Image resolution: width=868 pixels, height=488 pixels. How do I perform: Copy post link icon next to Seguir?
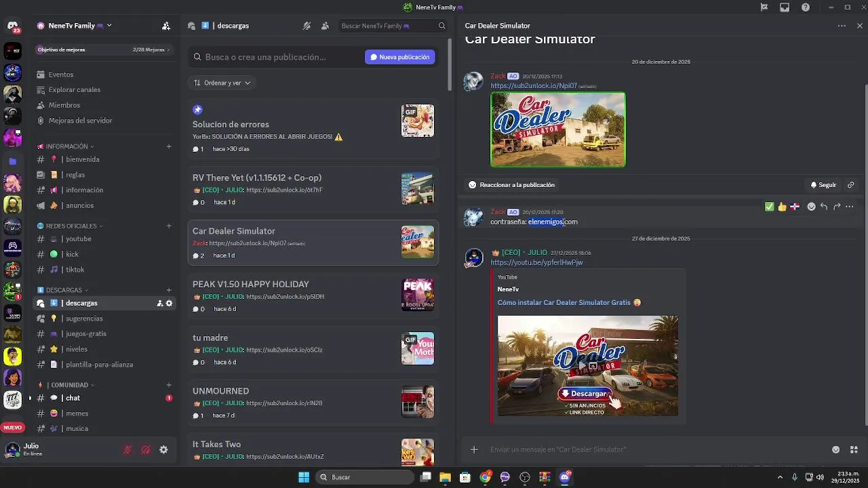point(851,185)
